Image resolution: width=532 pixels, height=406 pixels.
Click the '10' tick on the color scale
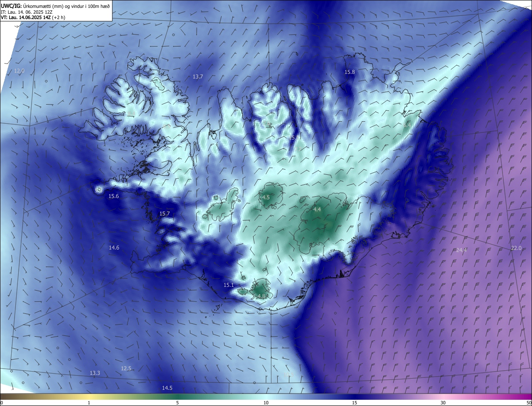(x=266, y=403)
